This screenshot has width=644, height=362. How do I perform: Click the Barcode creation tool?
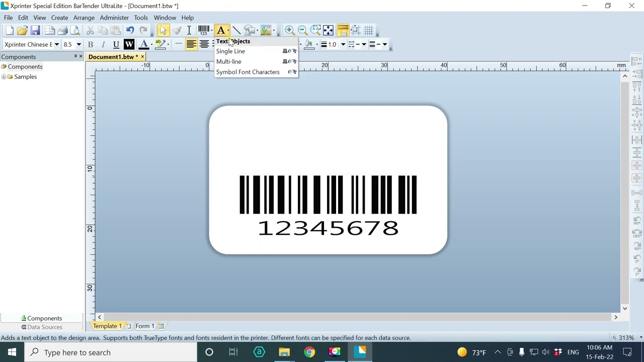click(204, 31)
